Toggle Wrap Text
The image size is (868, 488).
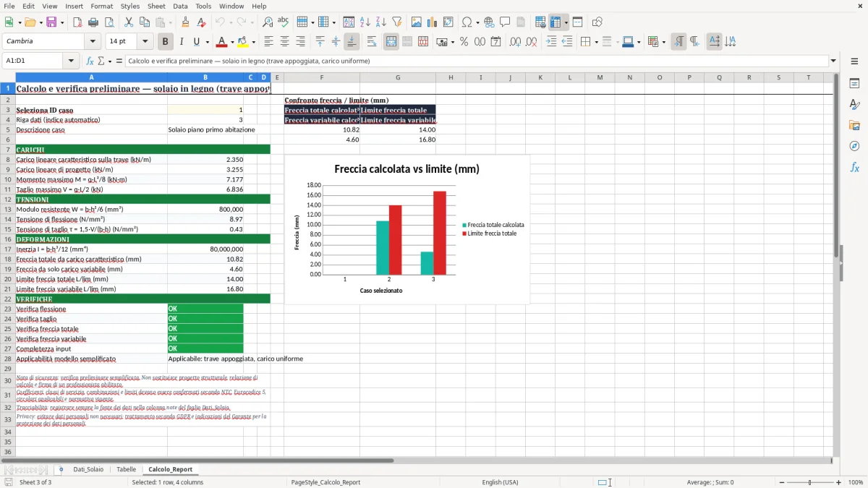point(371,42)
